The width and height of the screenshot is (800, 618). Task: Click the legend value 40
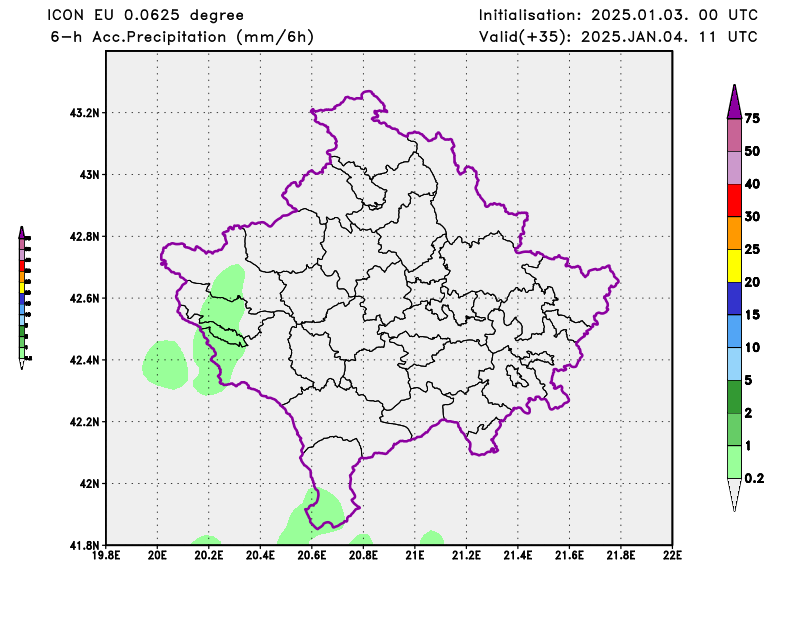coord(752,184)
